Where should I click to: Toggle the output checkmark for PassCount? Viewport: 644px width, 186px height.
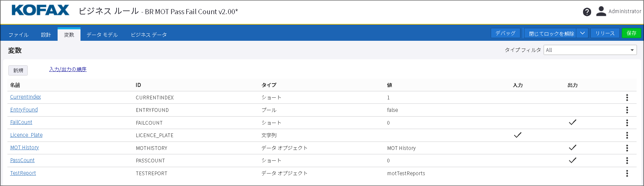[572, 160]
